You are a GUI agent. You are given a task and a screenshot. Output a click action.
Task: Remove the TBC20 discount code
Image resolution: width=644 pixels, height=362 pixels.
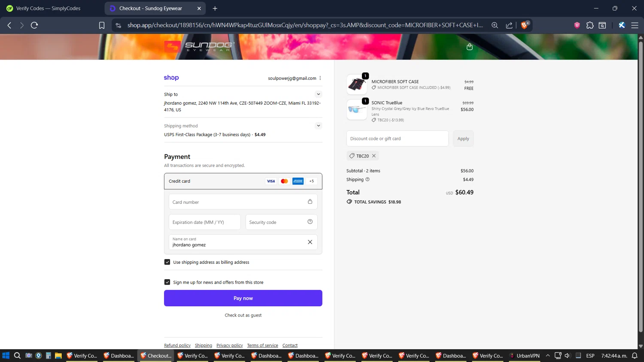pyautogui.click(x=374, y=156)
